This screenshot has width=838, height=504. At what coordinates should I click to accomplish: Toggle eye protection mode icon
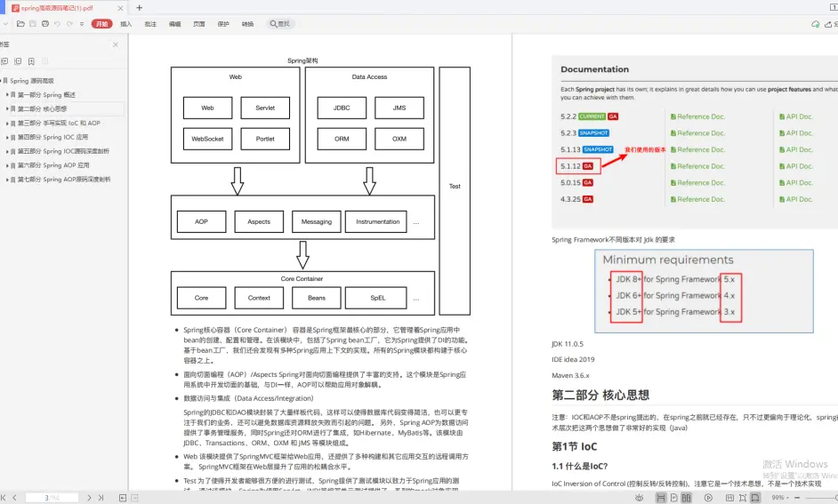pyautogui.click(x=639, y=498)
